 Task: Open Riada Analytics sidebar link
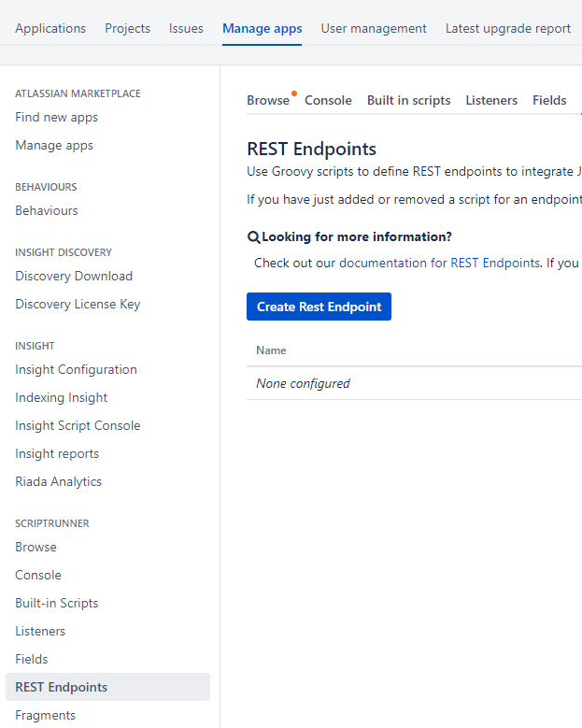[x=58, y=482]
